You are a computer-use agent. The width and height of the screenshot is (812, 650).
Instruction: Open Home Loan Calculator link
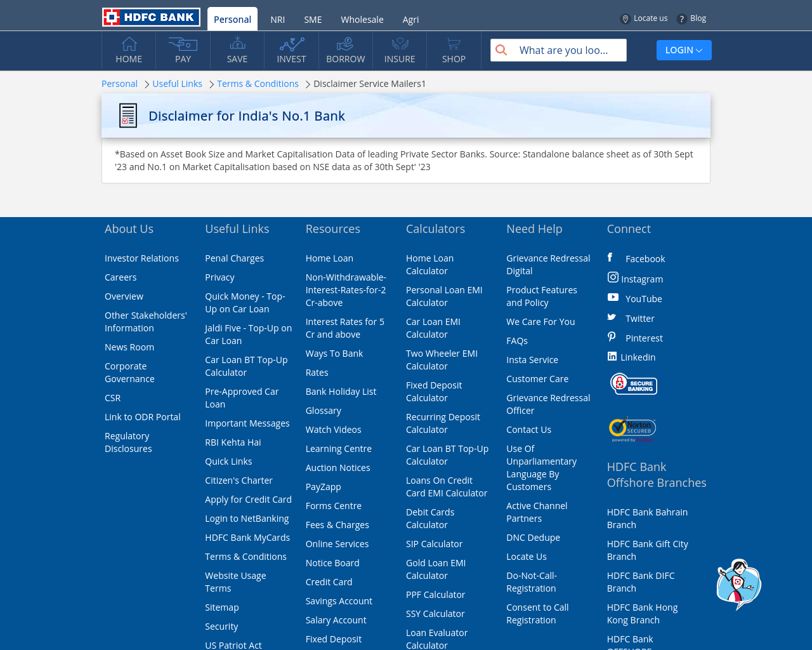[x=429, y=265]
